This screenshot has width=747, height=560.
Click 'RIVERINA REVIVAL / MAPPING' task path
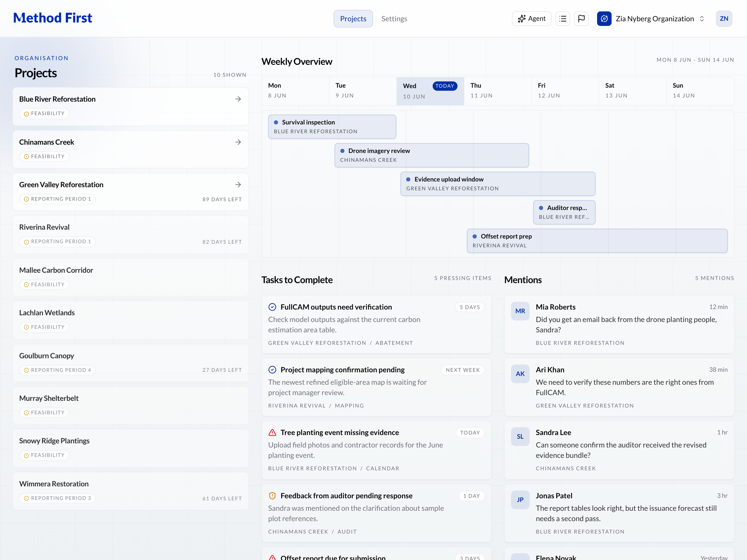click(316, 406)
